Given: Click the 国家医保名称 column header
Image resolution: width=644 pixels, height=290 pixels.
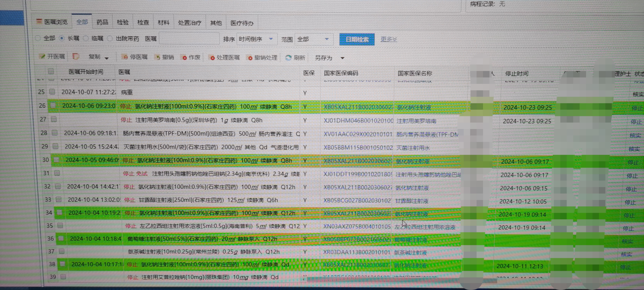Looking at the screenshot, I should tap(415, 73).
